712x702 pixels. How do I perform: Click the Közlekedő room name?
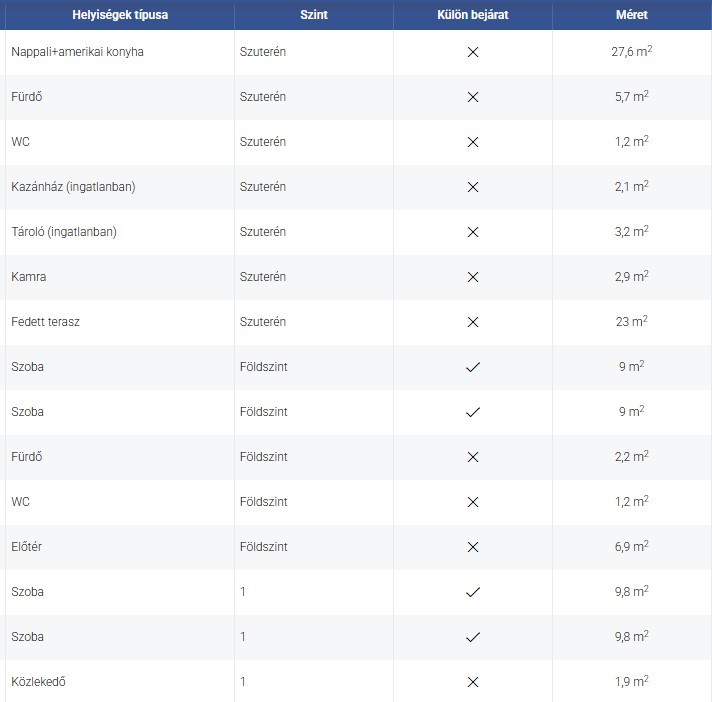(x=38, y=682)
